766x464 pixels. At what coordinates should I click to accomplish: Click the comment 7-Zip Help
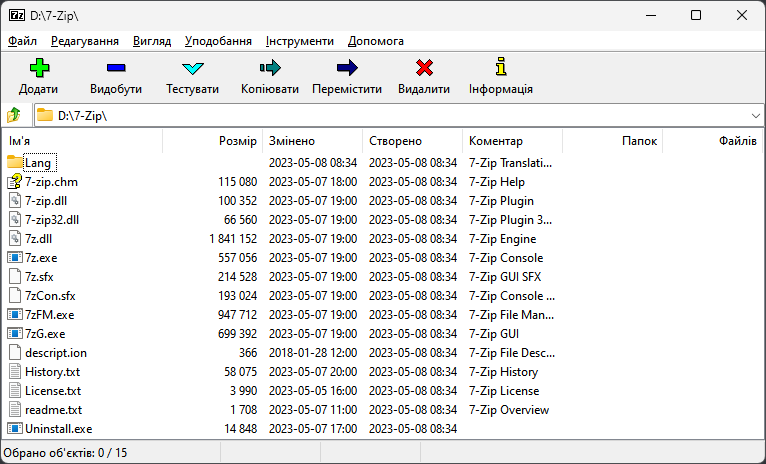click(x=496, y=182)
